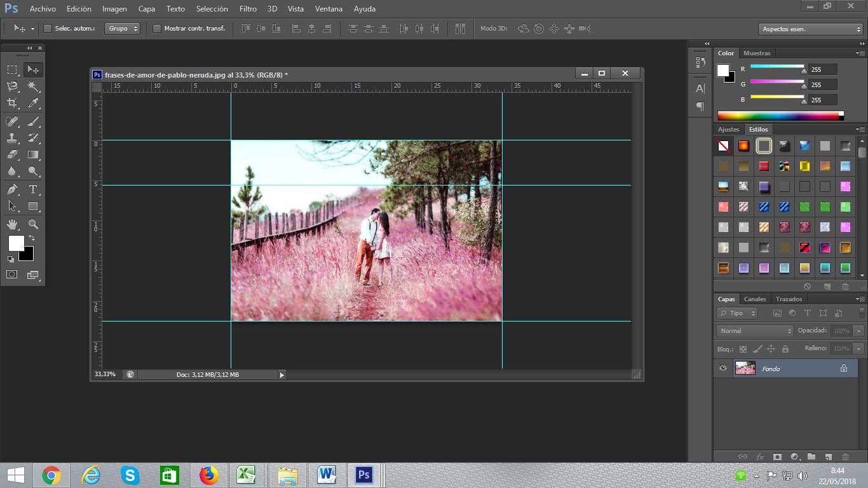This screenshot has width=868, height=488.
Task: Swap foreground and background colors
Action: tap(32, 238)
